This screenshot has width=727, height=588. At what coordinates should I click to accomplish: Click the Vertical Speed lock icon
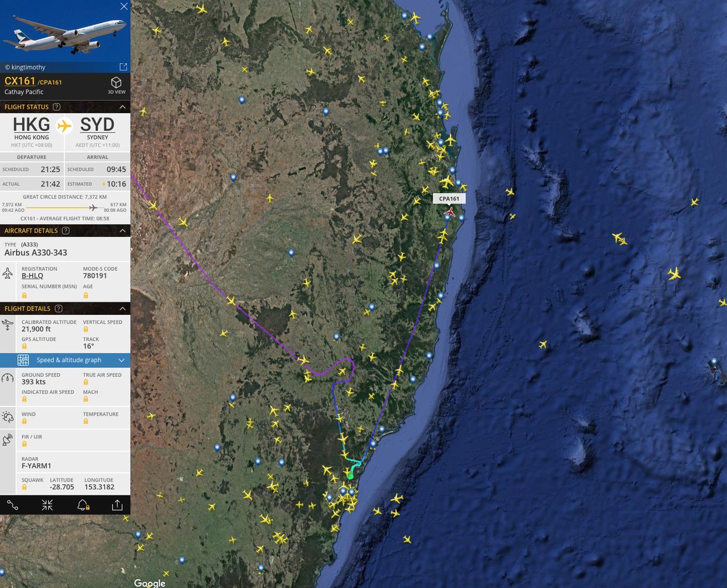85,329
